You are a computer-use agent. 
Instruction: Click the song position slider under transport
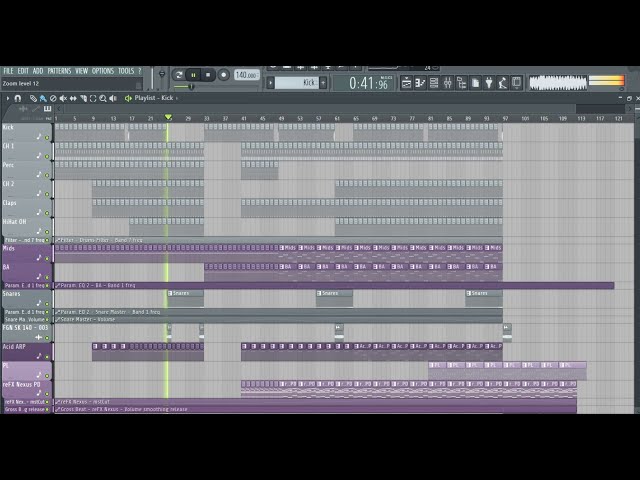pos(190,87)
